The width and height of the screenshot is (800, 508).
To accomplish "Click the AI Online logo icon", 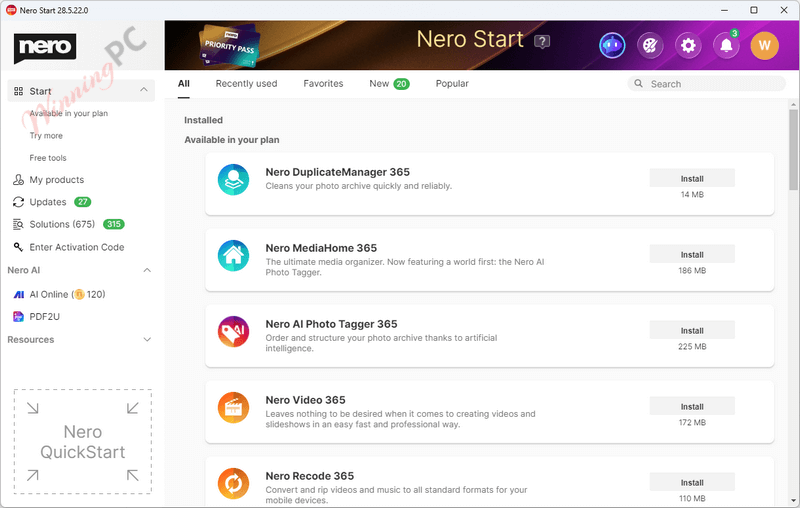I will pos(18,294).
